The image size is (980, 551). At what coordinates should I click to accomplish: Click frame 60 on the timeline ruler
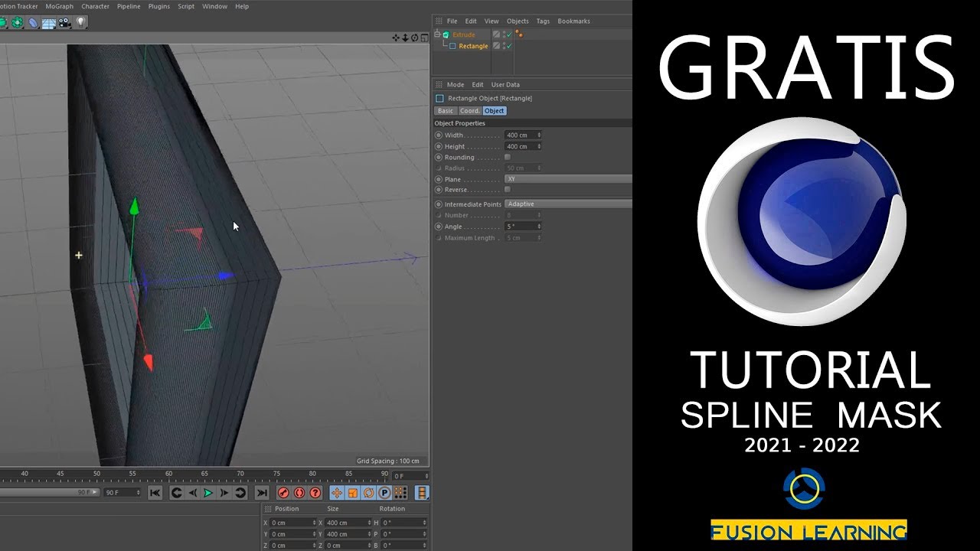tap(168, 474)
